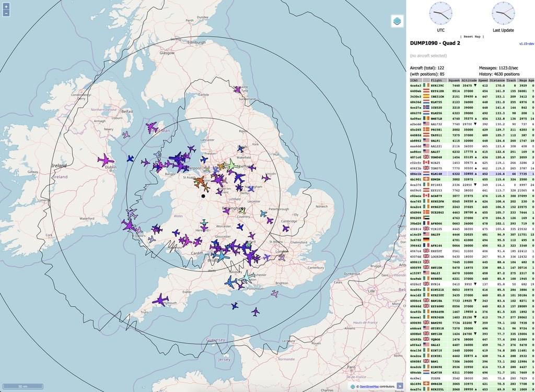Click the Spanish flag in IBE31CM row
Screen dimensions: 535x392
click(x=426, y=97)
